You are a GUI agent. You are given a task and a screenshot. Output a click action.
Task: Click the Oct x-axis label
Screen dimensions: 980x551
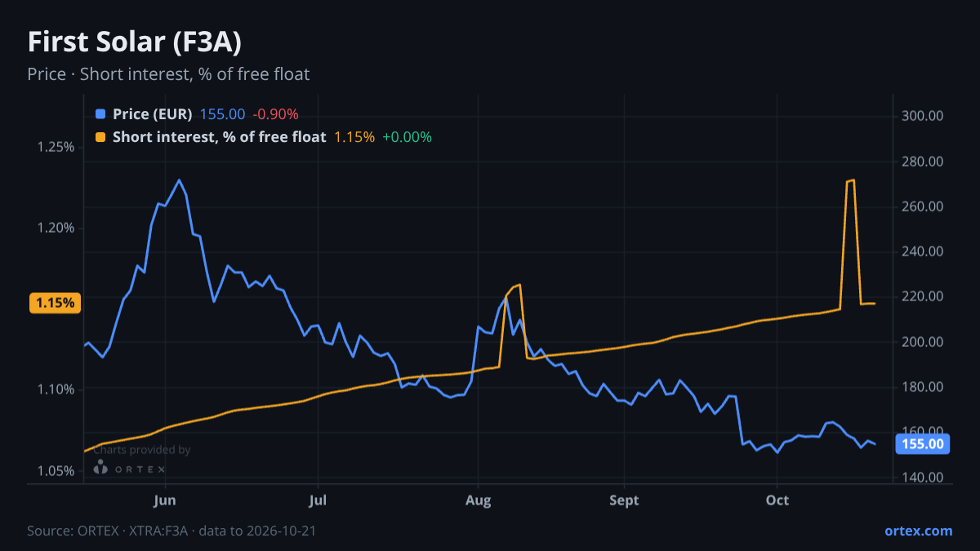pos(777,500)
